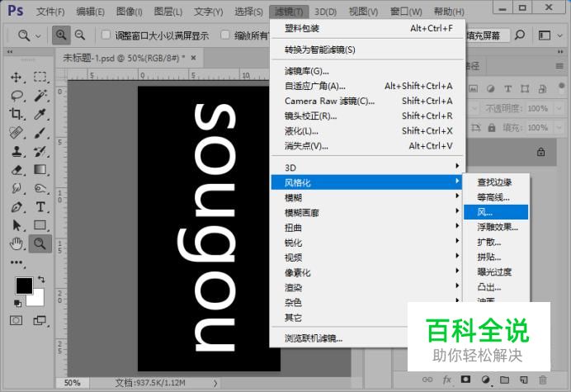Click foreground black color swatch
This screenshot has height=392, width=571.
pos(24,286)
